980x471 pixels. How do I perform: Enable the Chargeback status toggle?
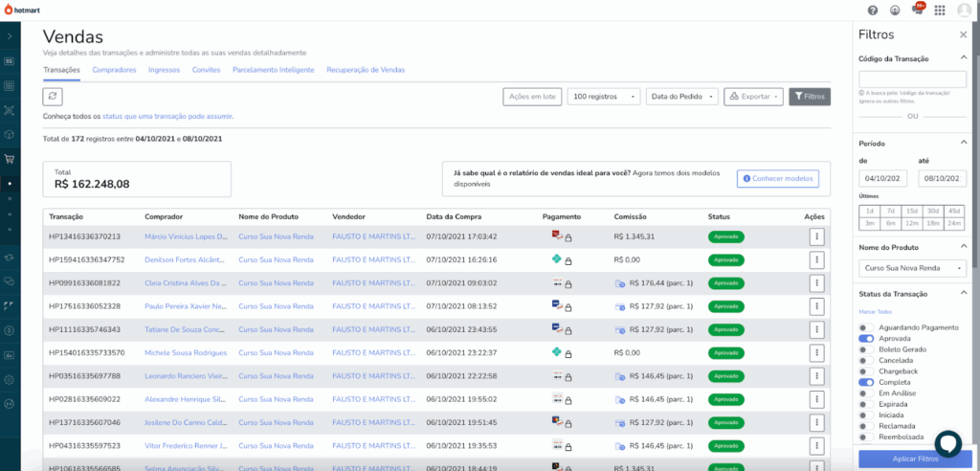866,371
